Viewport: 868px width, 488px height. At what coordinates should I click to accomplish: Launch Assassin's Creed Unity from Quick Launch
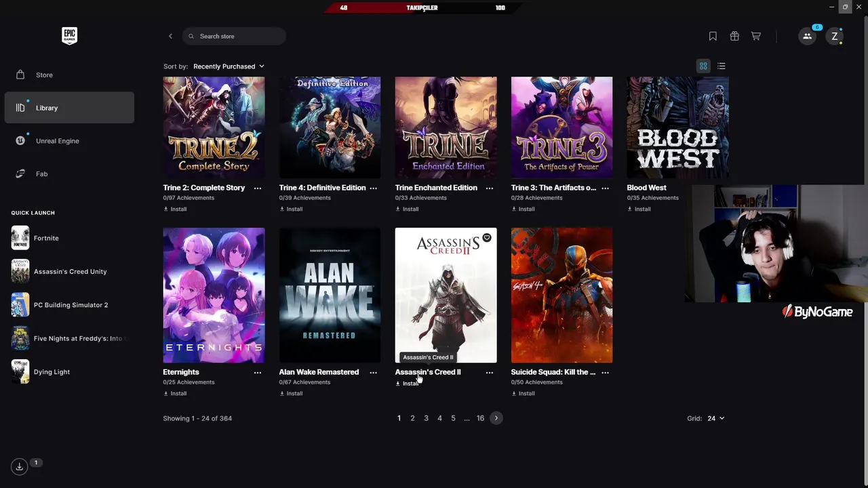(x=59, y=271)
